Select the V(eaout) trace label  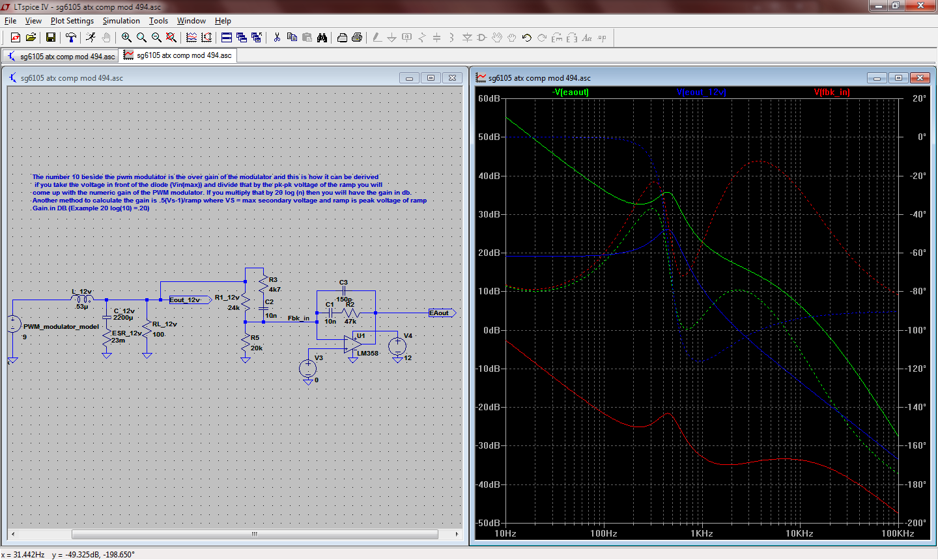571,92
